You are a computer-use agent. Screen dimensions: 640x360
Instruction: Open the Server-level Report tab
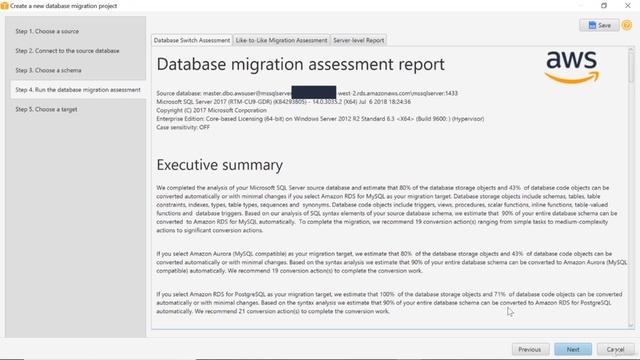358,40
